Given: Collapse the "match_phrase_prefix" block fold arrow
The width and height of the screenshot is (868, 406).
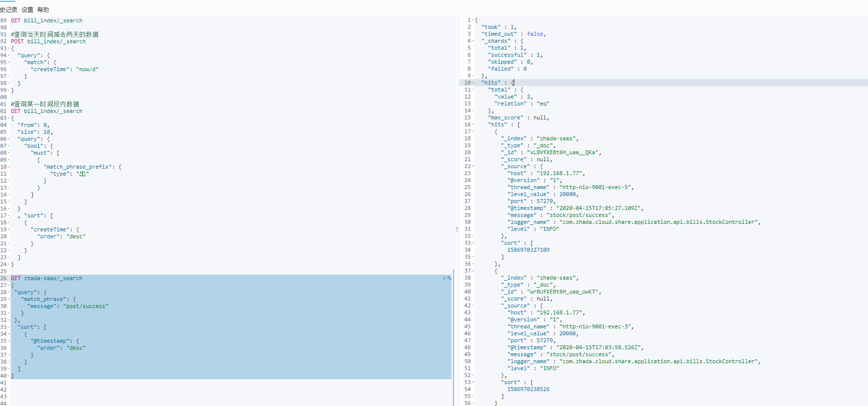Looking at the screenshot, I should tap(8, 167).
